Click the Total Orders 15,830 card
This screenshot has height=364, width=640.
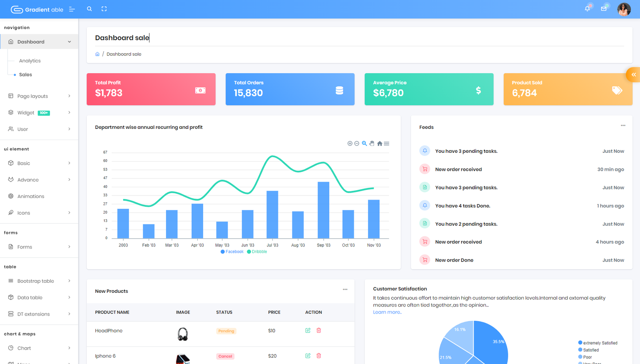coord(290,89)
